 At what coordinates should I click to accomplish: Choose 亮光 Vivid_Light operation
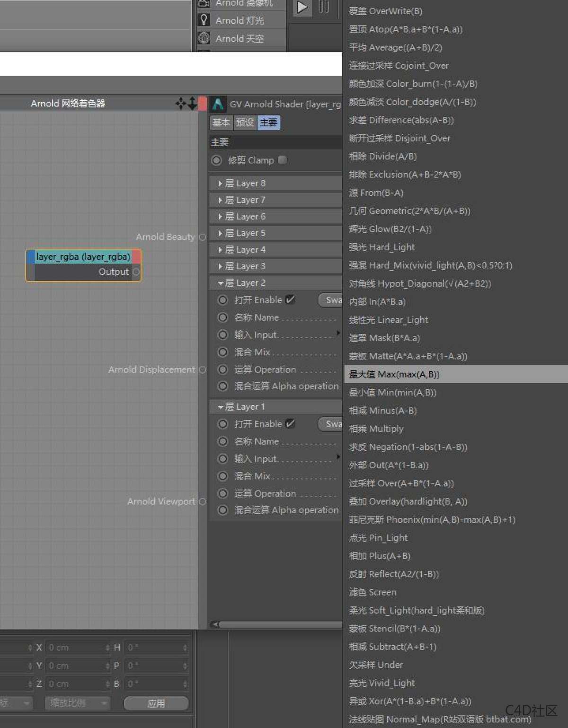click(x=455, y=683)
